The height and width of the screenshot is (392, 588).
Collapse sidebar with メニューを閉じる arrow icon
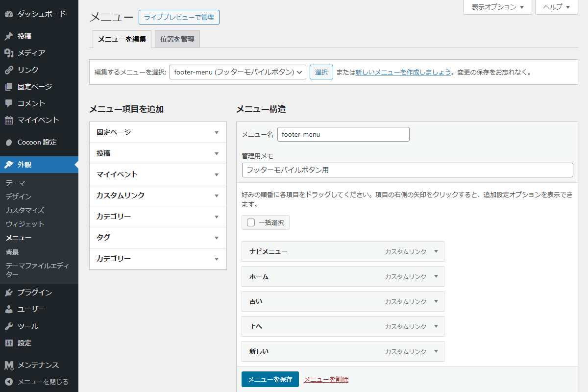(x=9, y=382)
